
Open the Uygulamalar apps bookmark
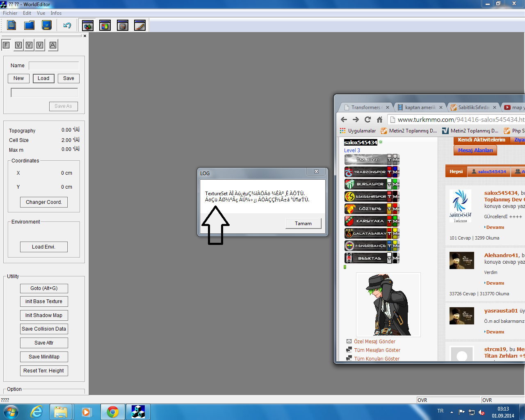358,131
